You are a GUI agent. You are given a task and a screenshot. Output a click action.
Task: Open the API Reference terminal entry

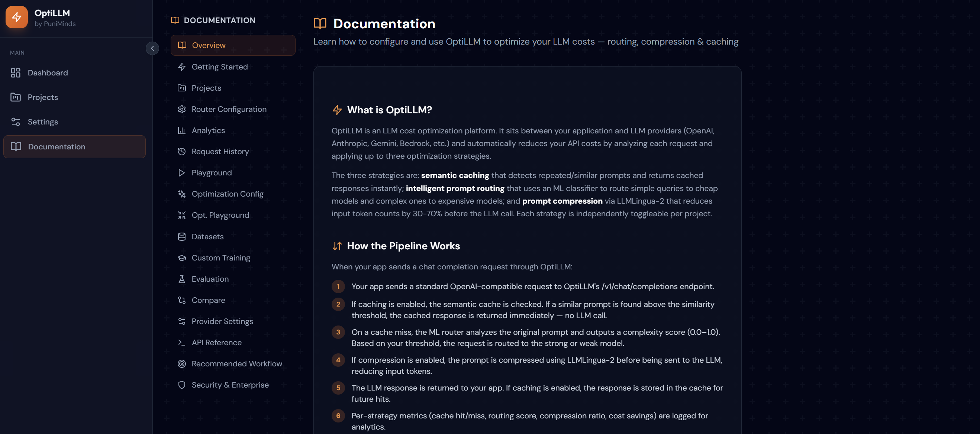pos(216,343)
